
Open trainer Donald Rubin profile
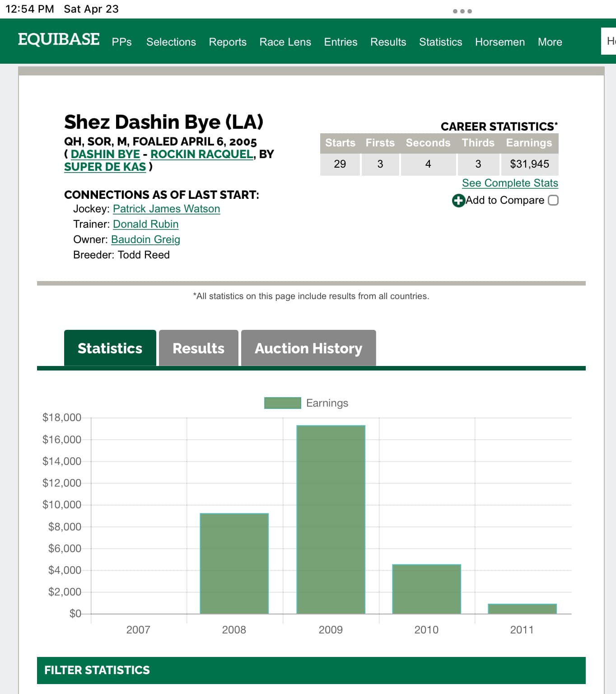pyautogui.click(x=146, y=224)
